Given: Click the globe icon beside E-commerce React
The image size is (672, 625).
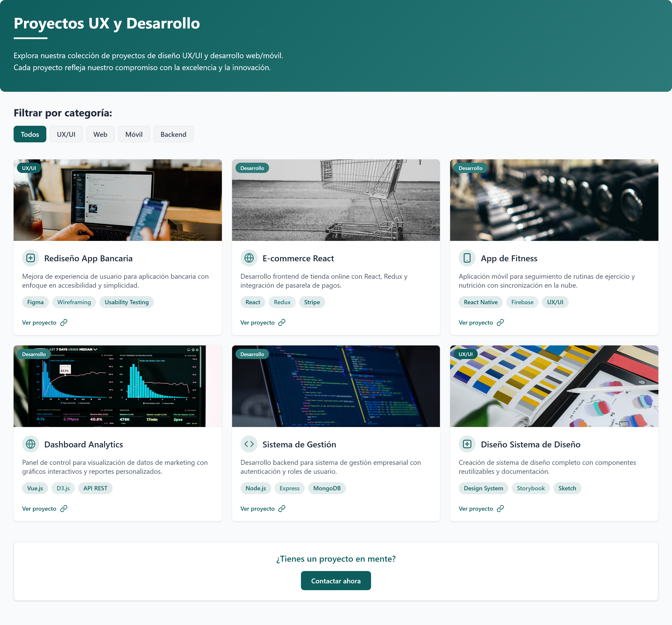Looking at the screenshot, I should click(249, 258).
